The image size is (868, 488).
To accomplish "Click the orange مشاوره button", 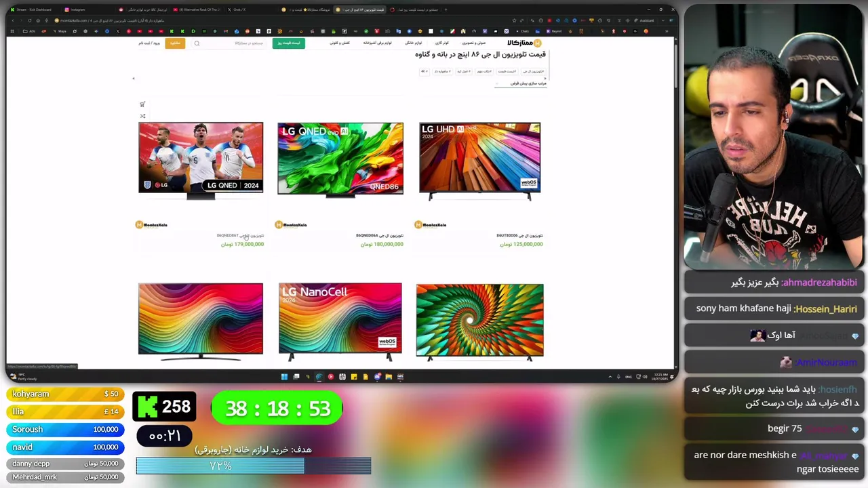I will [x=175, y=43].
